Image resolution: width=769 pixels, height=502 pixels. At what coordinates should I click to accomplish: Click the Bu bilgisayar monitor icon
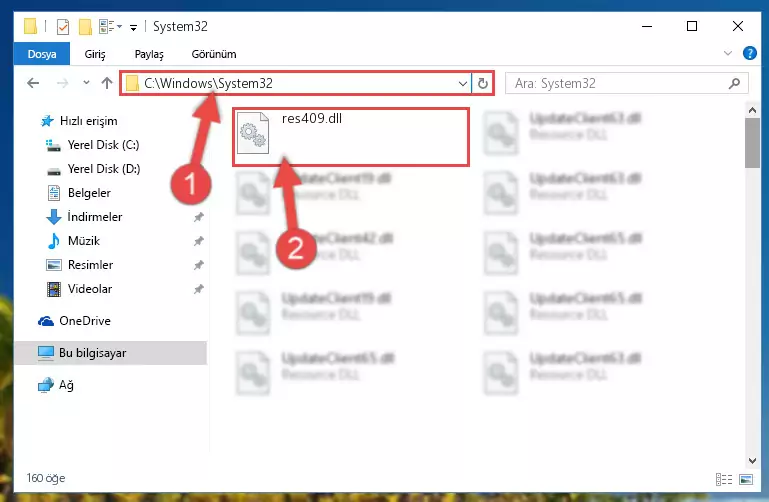click(x=46, y=353)
